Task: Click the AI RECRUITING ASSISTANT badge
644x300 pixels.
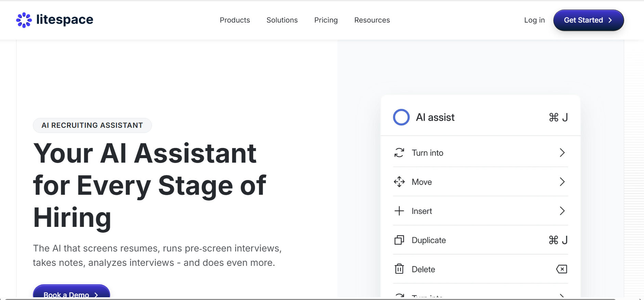Action: coord(92,125)
